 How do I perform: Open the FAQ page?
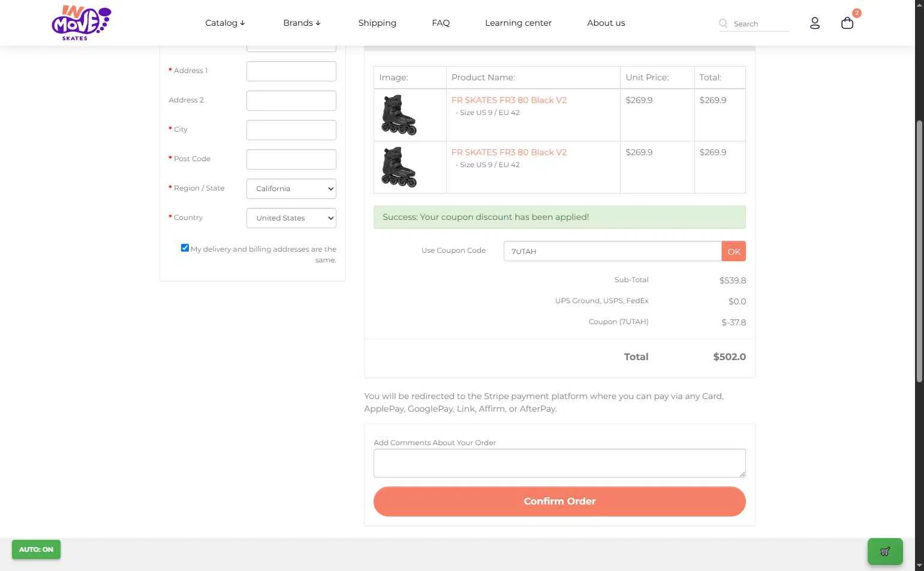[x=441, y=23]
